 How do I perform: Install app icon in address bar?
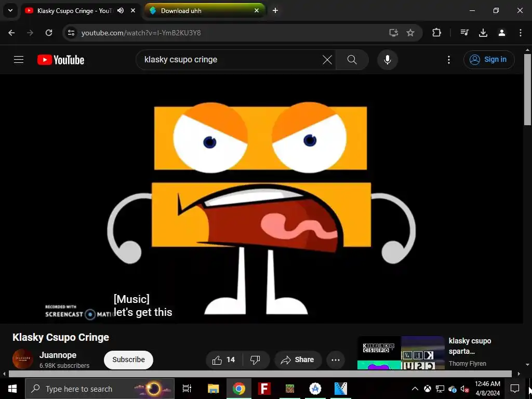394,33
